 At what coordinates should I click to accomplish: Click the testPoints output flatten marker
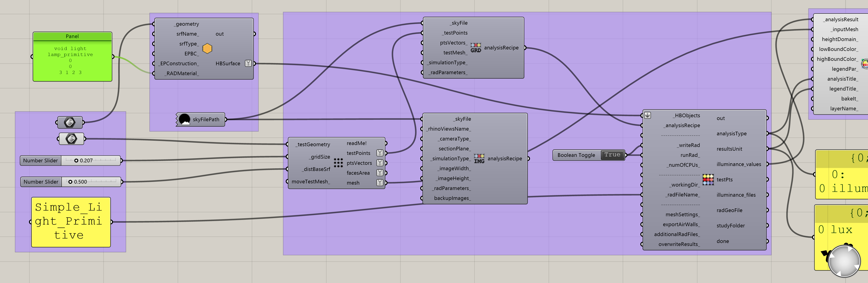pyautogui.click(x=380, y=153)
